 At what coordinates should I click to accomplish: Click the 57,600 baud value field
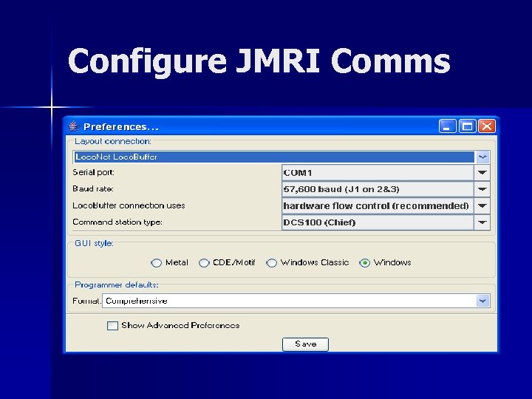[x=378, y=189]
